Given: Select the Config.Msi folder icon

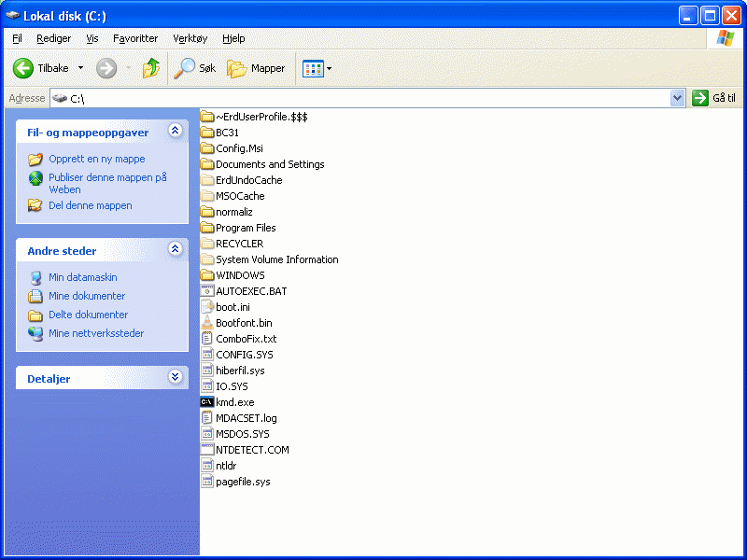Looking at the screenshot, I should coord(207,148).
